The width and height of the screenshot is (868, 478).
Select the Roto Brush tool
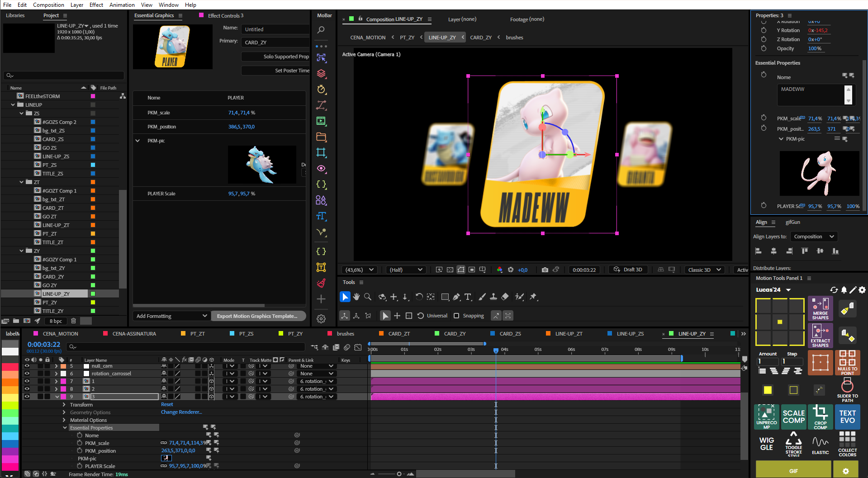(519, 297)
